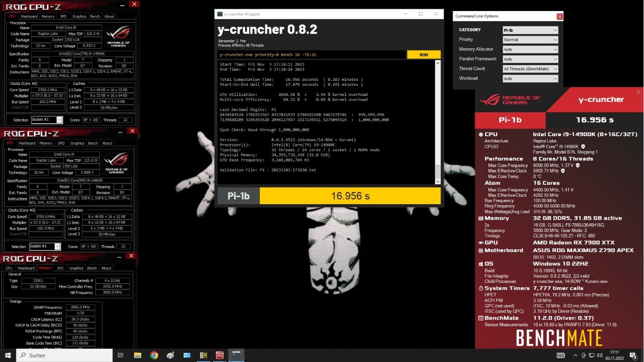Open the Priority dropdown set to Normal
644x362 pixels.
pyautogui.click(x=530, y=40)
